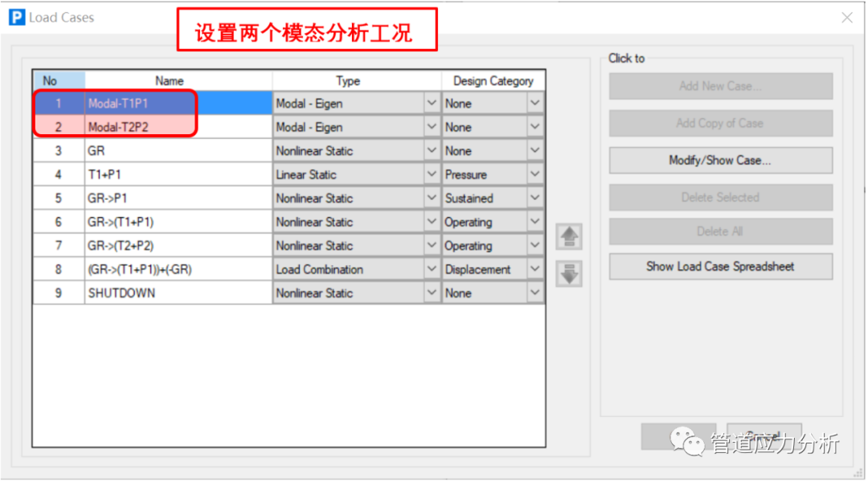Click the Name column header
868x482 pixels.
pos(178,81)
